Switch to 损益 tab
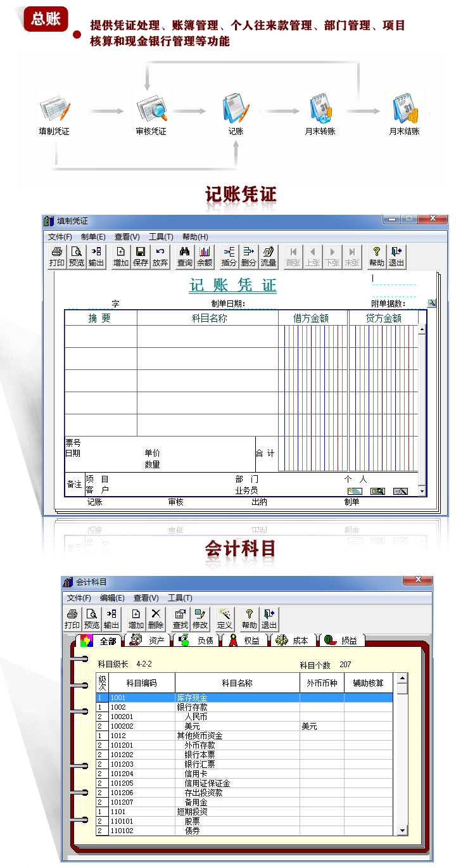 pyautogui.click(x=342, y=640)
